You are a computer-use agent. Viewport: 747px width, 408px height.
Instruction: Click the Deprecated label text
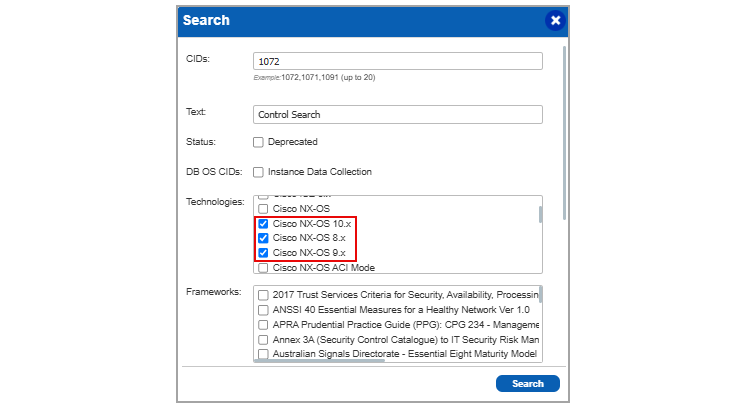point(293,142)
